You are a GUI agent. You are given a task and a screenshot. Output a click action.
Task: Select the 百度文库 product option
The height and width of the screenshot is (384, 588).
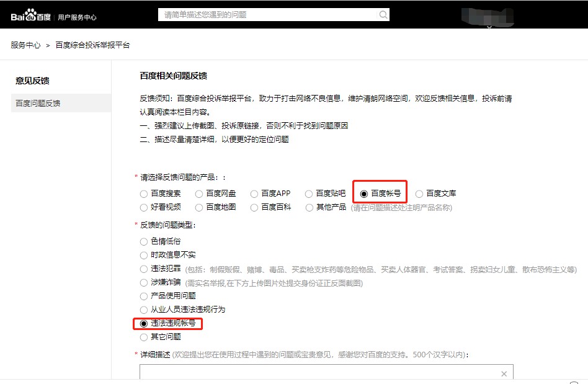tap(419, 194)
